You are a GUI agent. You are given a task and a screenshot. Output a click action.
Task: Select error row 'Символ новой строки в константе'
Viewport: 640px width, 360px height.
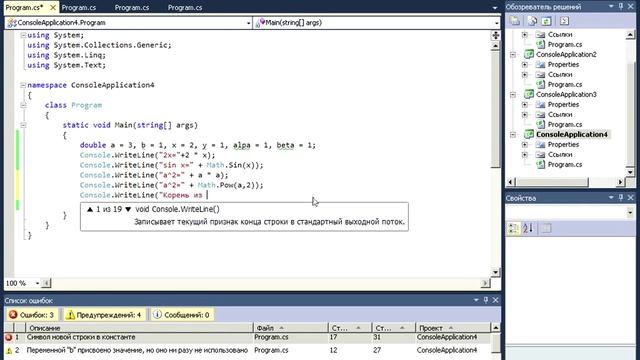point(247,337)
